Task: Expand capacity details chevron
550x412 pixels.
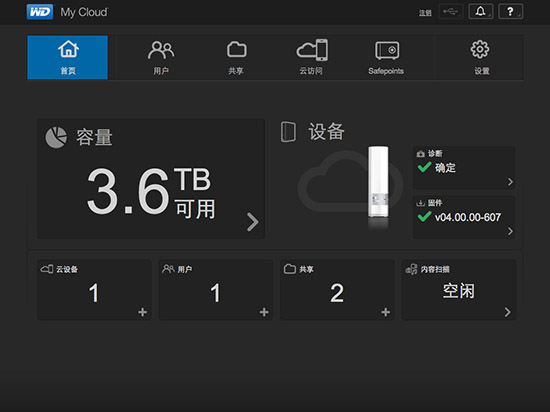Action: 253,222
